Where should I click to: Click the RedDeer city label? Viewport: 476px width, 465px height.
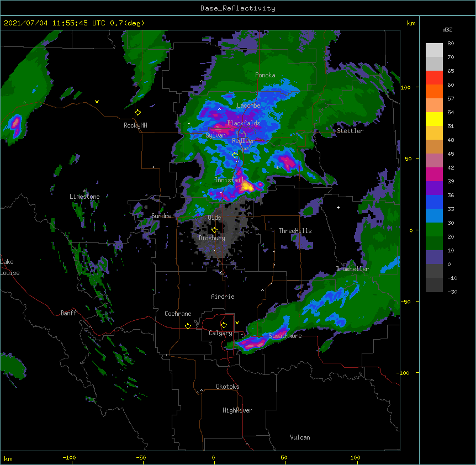click(244, 141)
